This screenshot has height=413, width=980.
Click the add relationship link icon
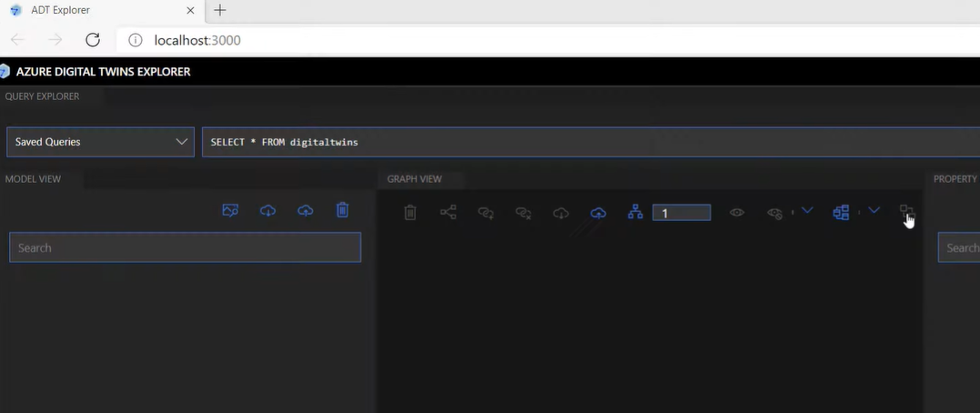pyautogui.click(x=486, y=213)
